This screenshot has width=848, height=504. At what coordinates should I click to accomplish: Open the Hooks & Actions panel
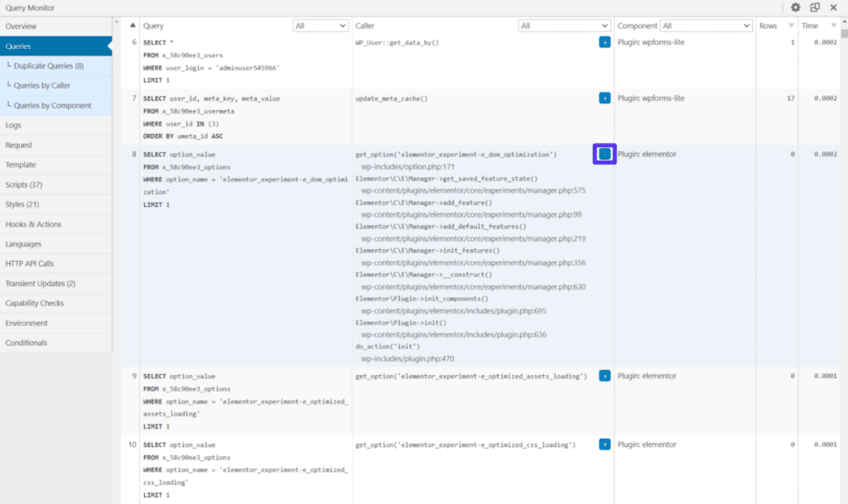[41, 223]
